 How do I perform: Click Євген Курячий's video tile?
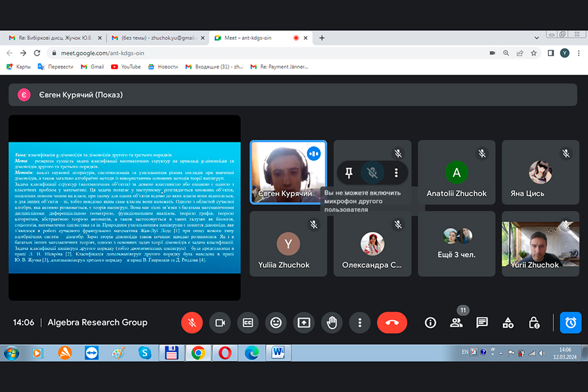[288, 172]
